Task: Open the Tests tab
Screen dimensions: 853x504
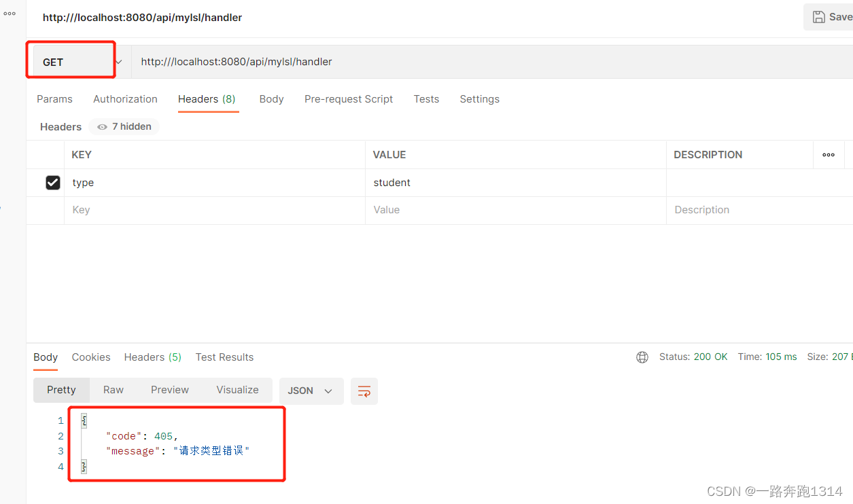Action: coord(426,99)
